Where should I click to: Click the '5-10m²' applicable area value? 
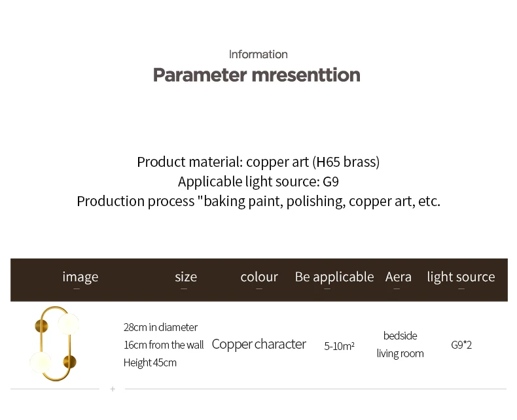(x=339, y=346)
